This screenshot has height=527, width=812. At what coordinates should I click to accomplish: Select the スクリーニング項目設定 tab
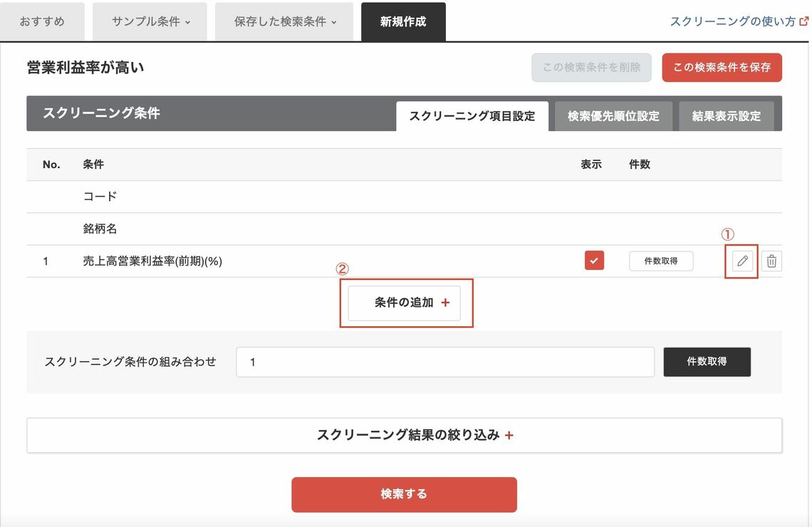(x=472, y=115)
